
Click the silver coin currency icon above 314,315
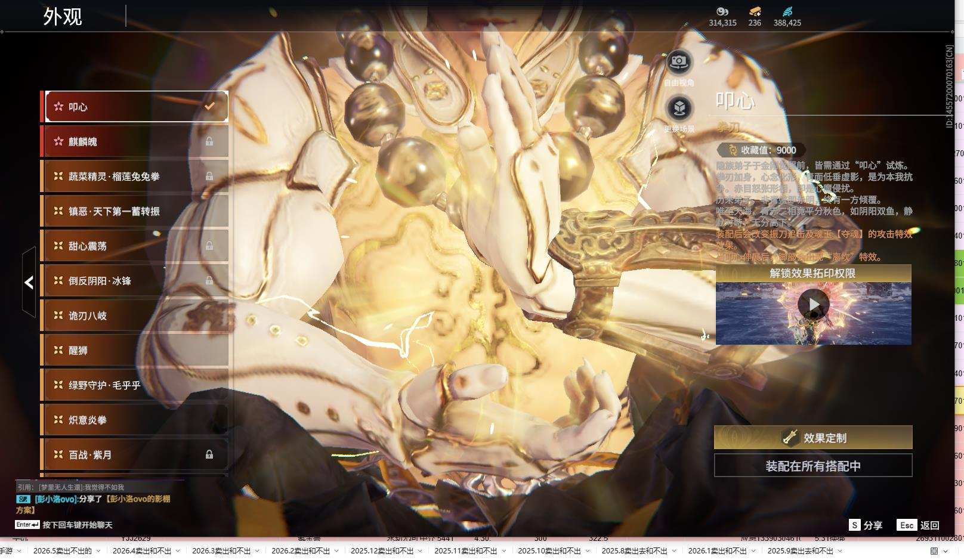coord(722,11)
